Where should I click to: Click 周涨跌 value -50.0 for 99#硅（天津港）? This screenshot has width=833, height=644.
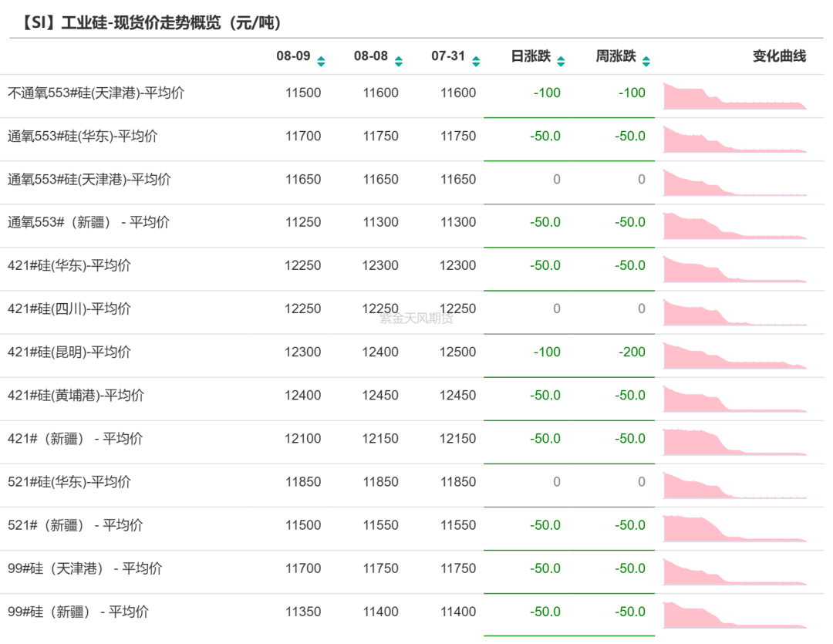pyautogui.click(x=630, y=568)
